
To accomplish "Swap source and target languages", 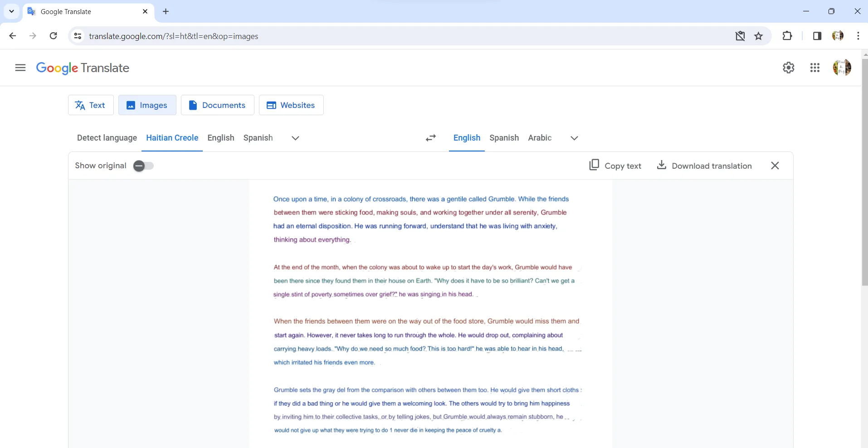I will pyautogui.click(x=430, y=138).
